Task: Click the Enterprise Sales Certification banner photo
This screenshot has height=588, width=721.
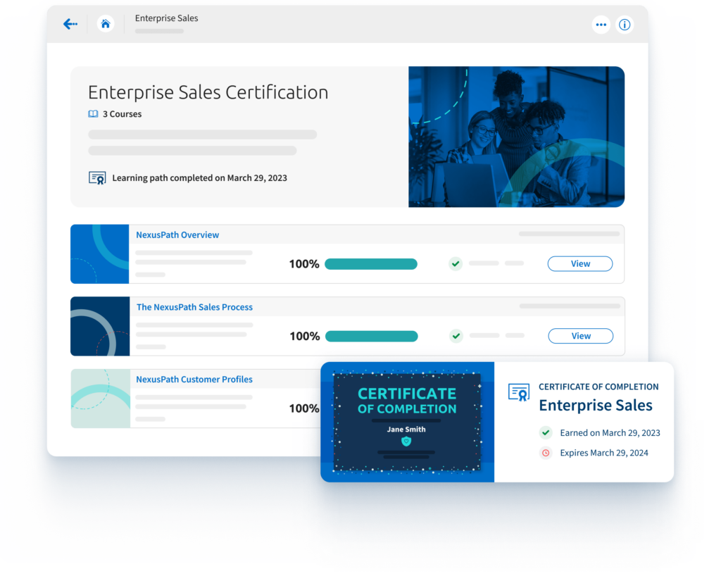Action: [x=516, y=137]
